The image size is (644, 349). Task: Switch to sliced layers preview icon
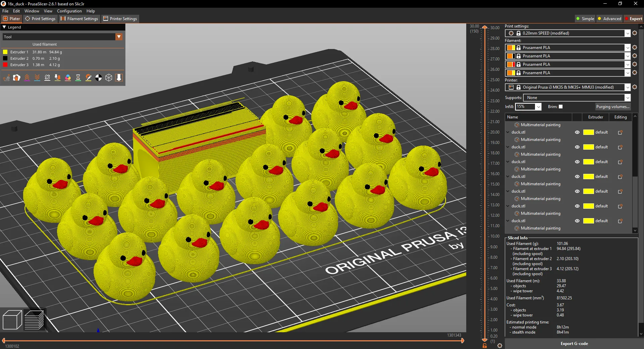point(34,320)
